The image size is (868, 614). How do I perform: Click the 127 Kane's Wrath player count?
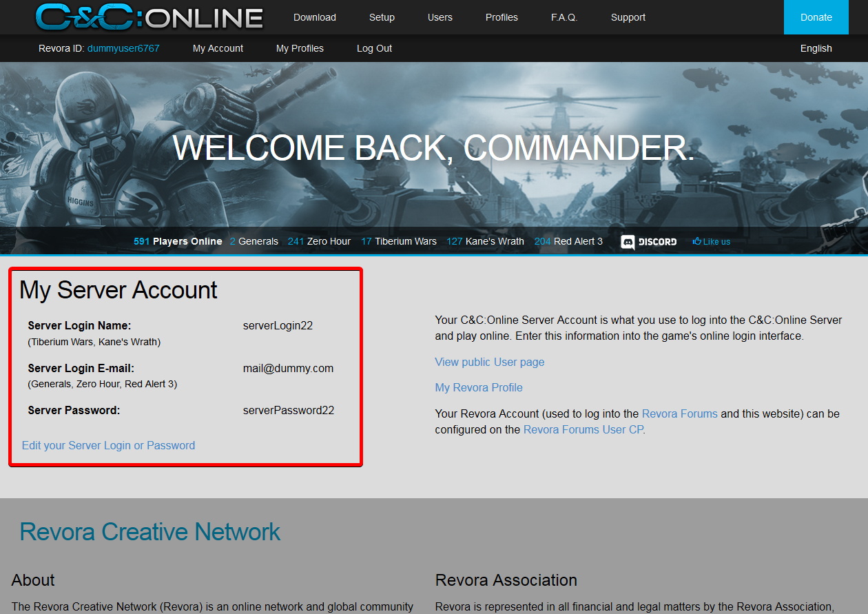485,241
